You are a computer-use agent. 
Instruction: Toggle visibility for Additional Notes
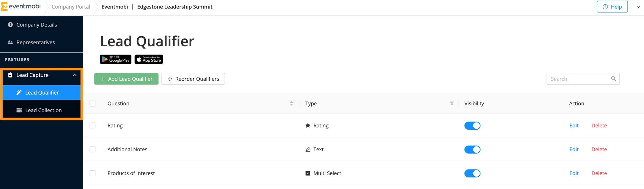(472, 149)
